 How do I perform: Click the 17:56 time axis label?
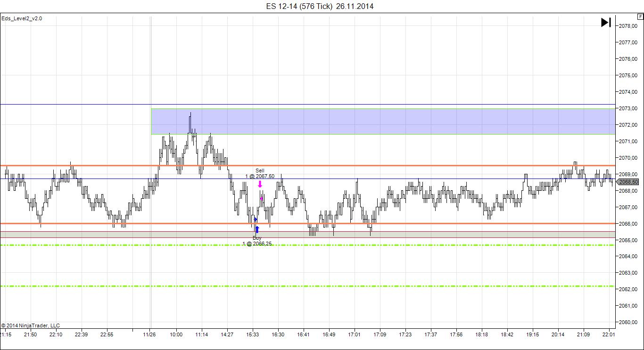coord(456,334)
